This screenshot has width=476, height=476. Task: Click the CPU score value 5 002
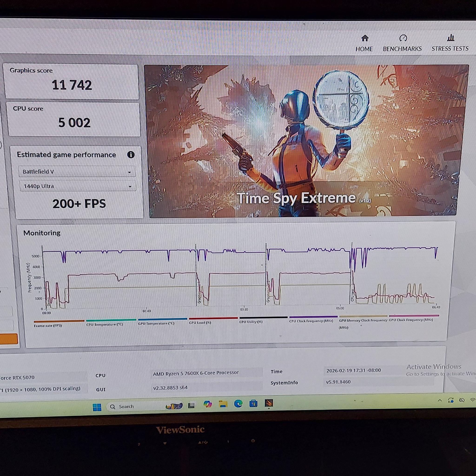(x=74, y=123)
